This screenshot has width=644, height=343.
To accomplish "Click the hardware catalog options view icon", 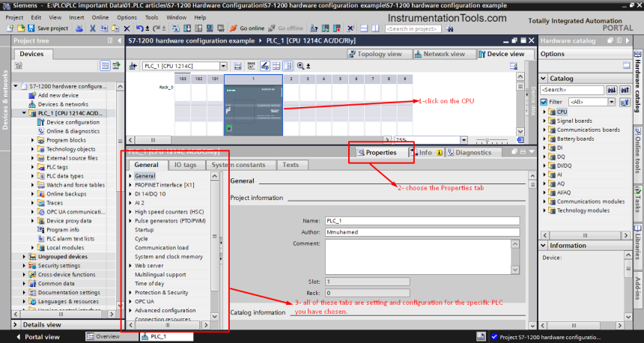I will point(626,65).
